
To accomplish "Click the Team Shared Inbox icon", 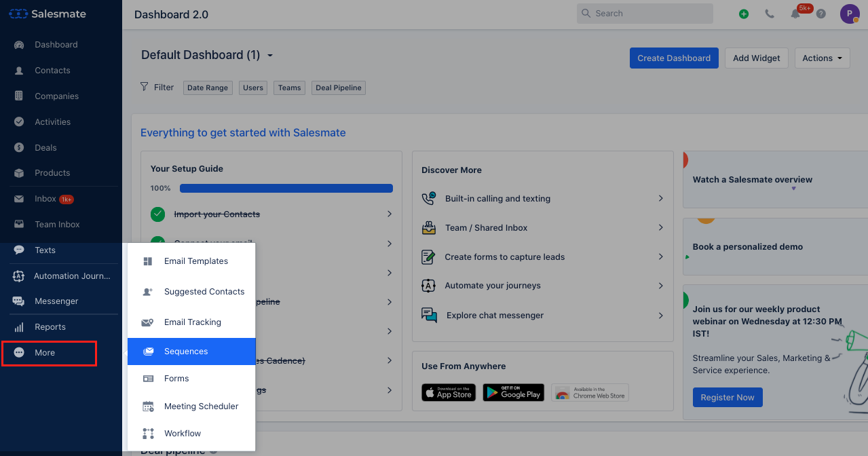I will click(429, 228).
